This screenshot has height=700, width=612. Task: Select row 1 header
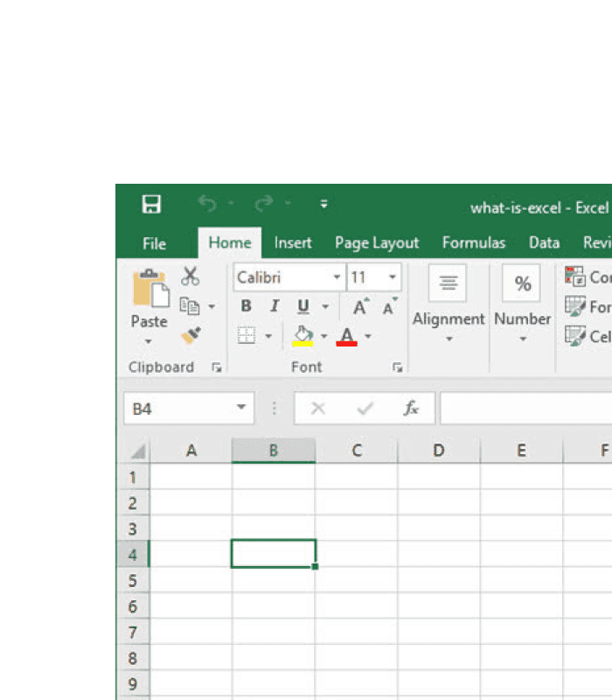click(133, 477)
